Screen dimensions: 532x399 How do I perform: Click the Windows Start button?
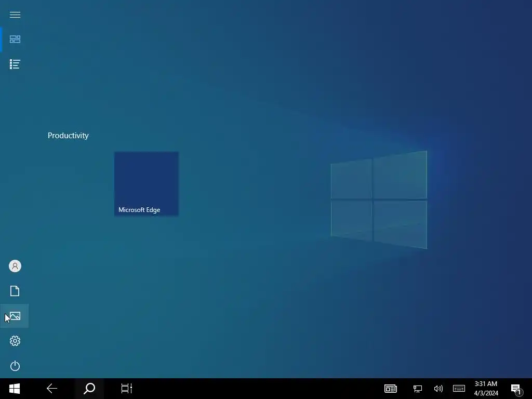tap(15, 389)
